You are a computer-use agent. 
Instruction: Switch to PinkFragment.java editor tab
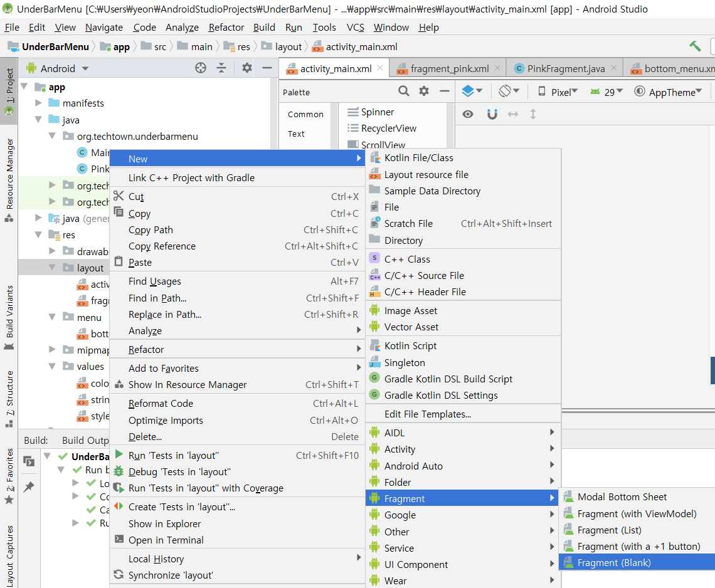(x=566, y=68)
